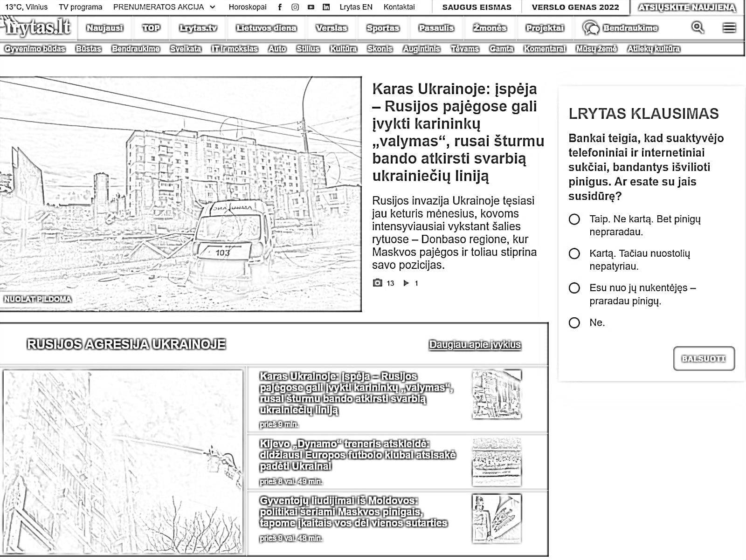746x560 pixels.
Task: Open the Moldova residents testimony headline
Action: [353, 512]
